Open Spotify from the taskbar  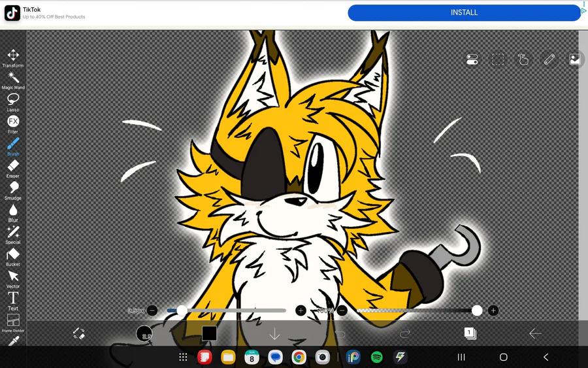[376, 357]
